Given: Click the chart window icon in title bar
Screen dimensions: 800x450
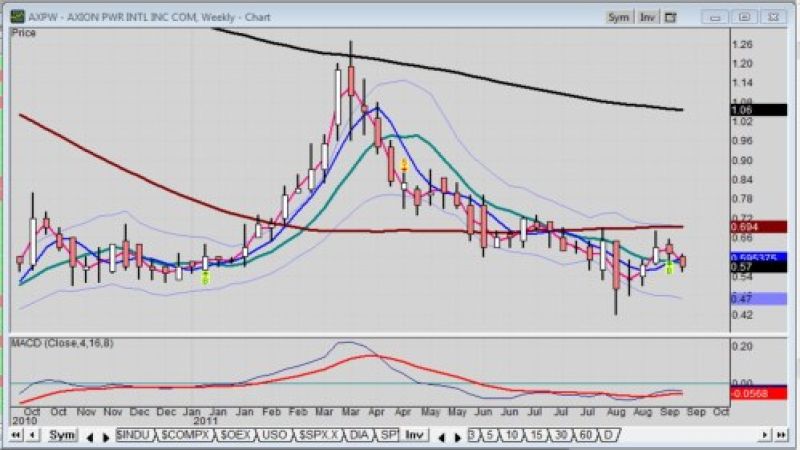Looking at the screenshot, I should [x=18, y=17].
